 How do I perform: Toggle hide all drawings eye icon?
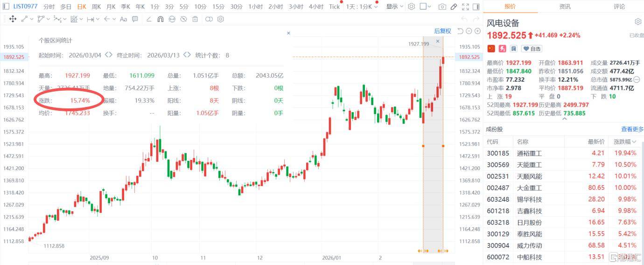click(183, 19)
